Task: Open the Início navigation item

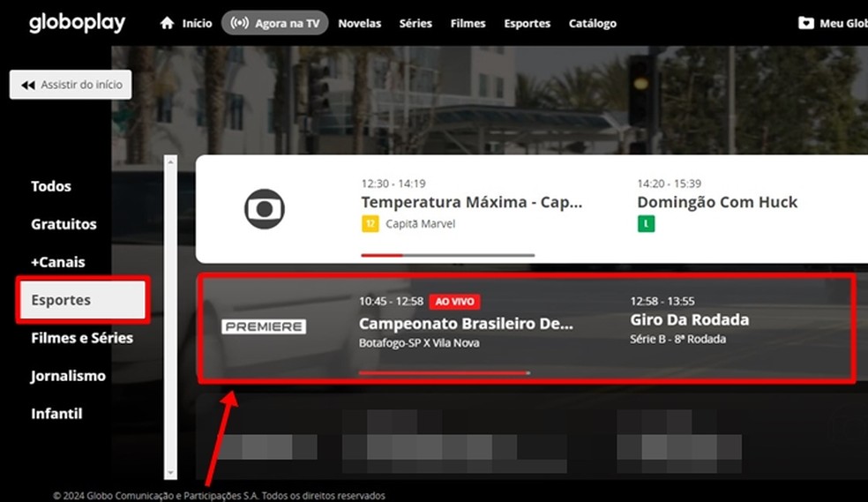Action: click(x=197, y=23)
